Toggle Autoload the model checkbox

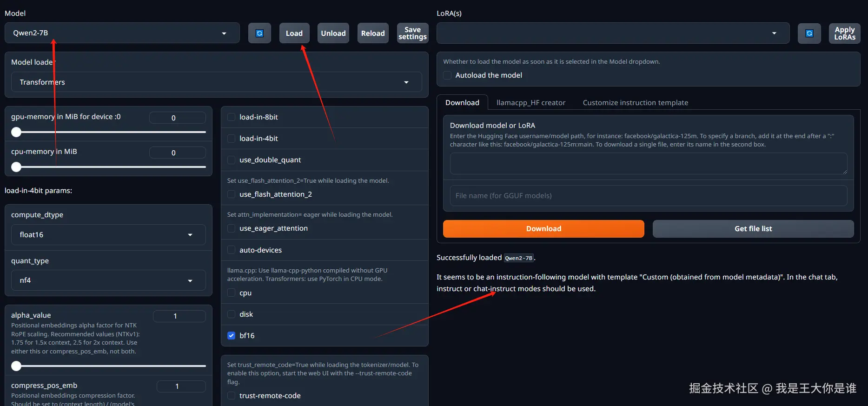[447, 75]
